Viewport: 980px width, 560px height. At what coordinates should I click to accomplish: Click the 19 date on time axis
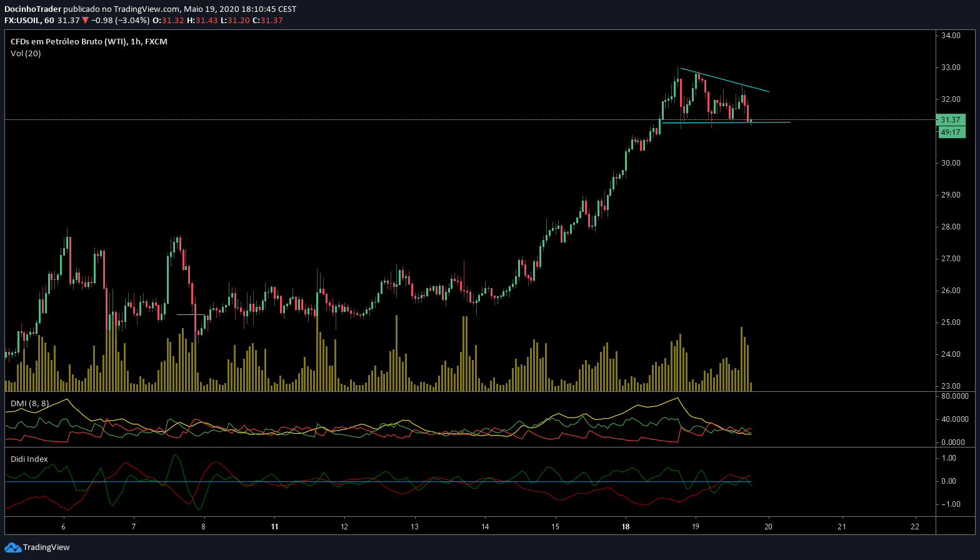(696, 527)
